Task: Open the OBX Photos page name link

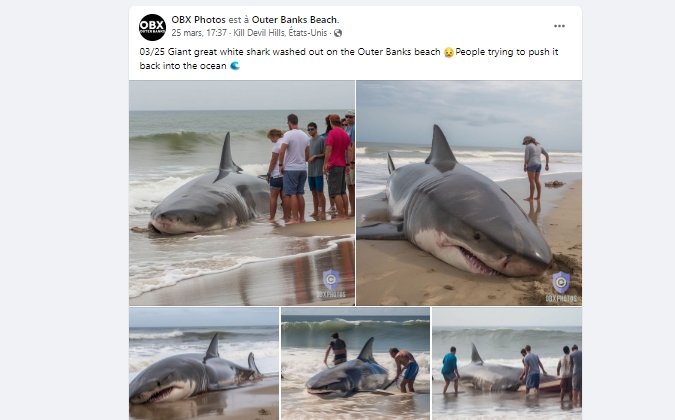Action: [198, 20]
